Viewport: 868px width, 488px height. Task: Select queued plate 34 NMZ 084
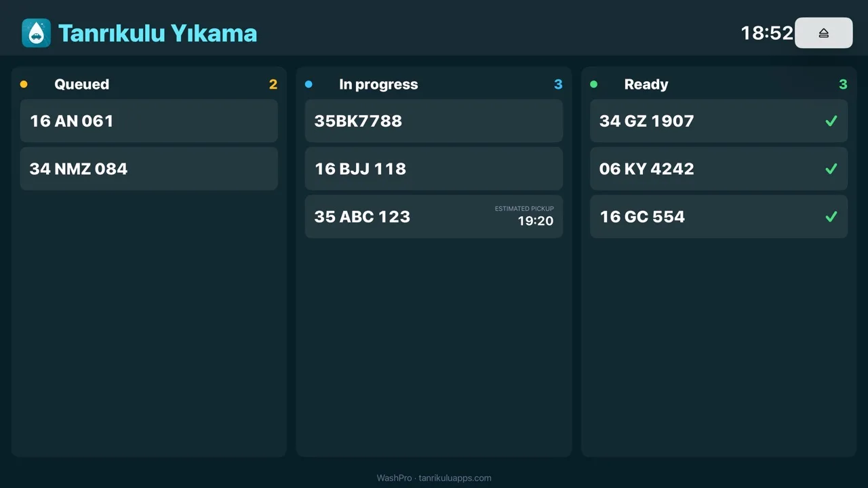click(149, 169)
